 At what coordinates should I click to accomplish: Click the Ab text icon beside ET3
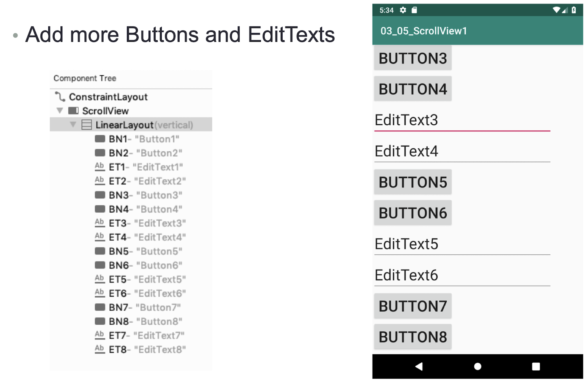coord(100,223)
